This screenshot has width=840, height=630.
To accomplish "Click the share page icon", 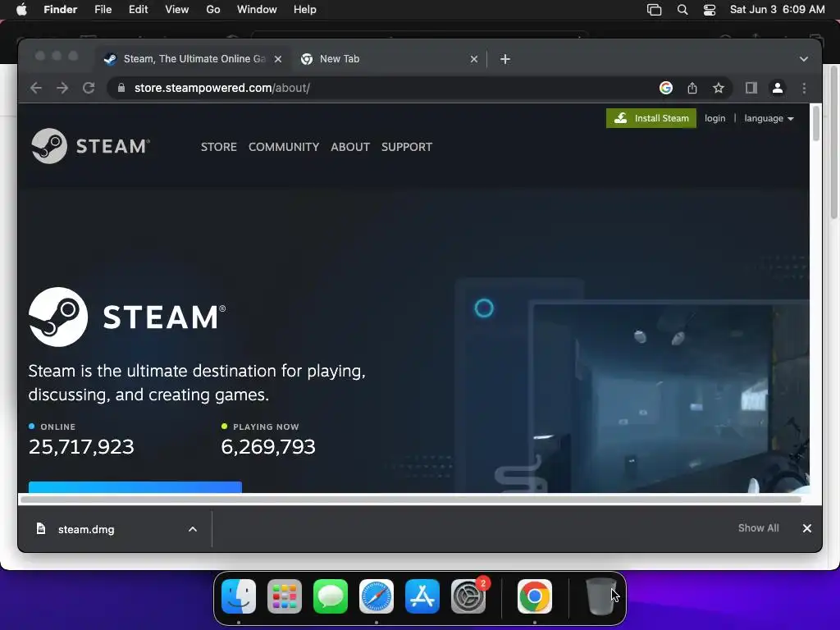I will click(692, 88).
